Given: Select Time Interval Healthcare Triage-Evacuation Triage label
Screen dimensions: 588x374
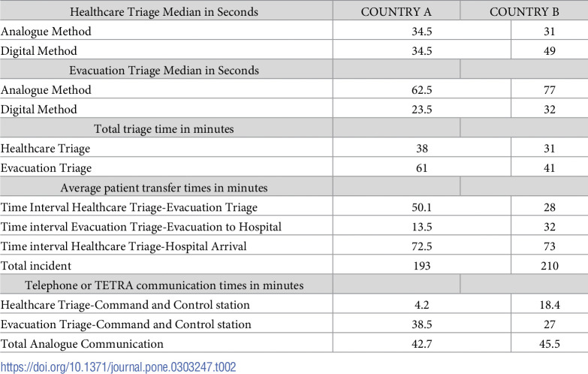Looking at the screenshot, I should [x=129, y=207].
